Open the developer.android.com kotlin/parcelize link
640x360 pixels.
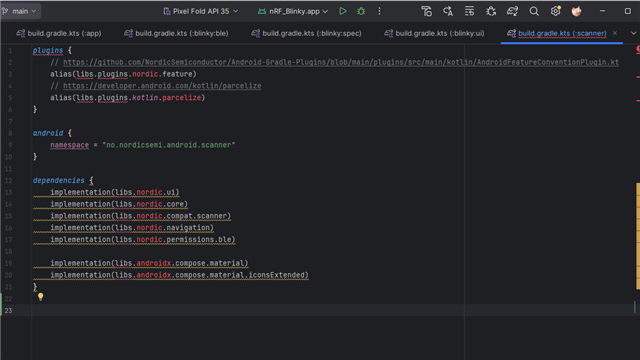162,86
